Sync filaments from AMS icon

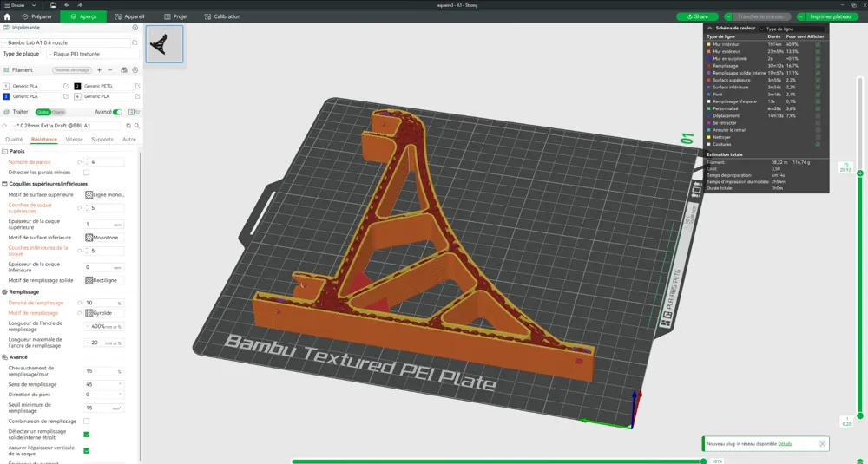[124, 70]
